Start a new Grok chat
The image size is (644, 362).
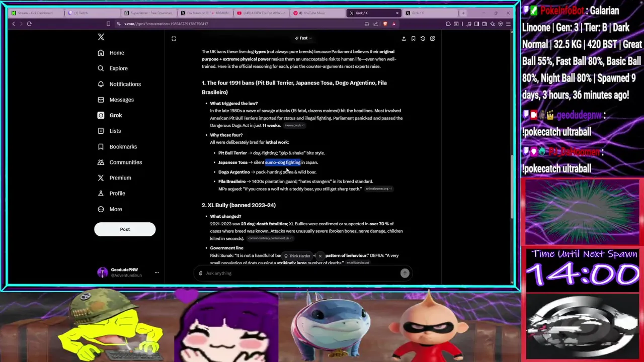coord(432,38)
